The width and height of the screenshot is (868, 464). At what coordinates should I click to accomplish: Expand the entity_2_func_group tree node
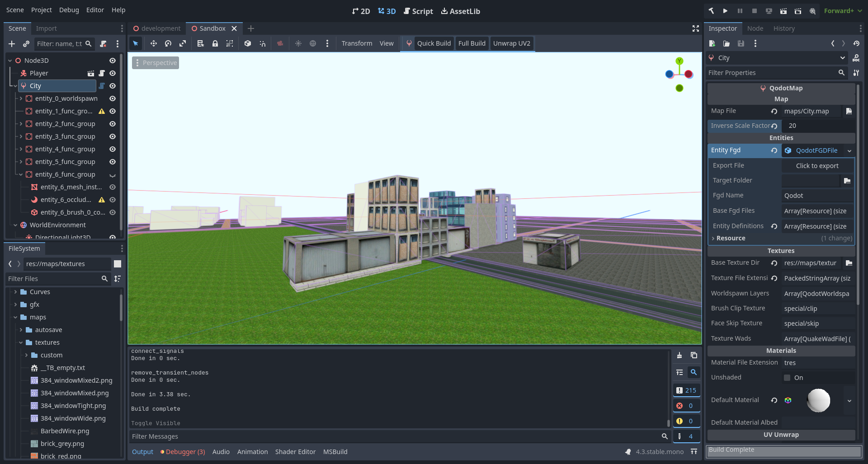pyautogui.click(x=21, y=124)
